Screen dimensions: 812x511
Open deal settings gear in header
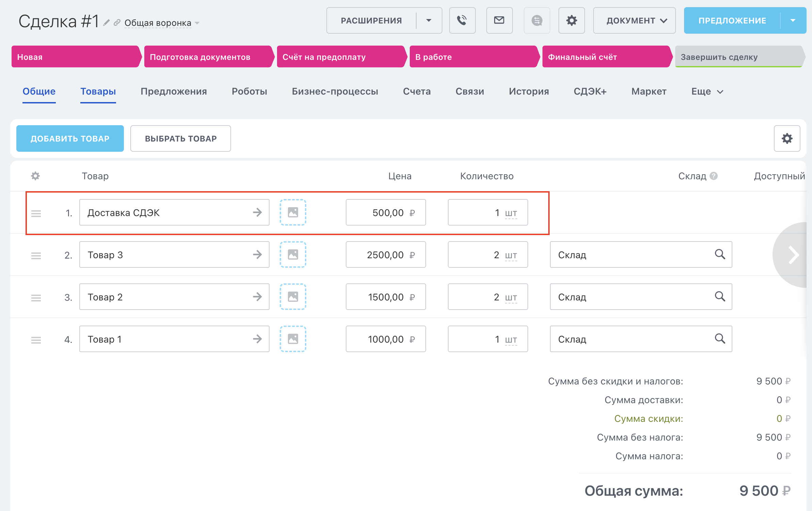coord(571,20)
